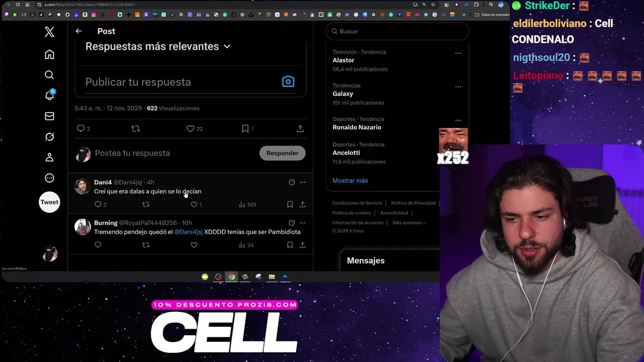Screen dimensions: 644x362
Task: Open Grok action on Burning reply
Action: tap(292, 223)
